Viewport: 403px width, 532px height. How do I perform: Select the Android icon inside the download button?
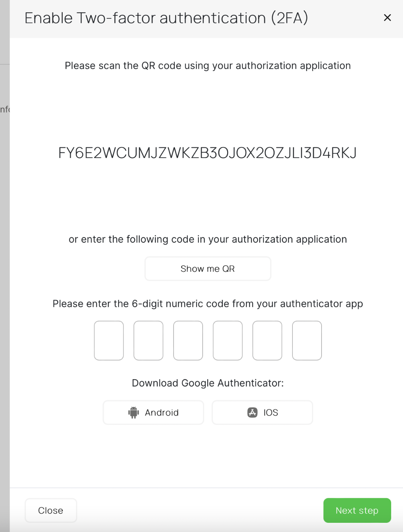pos(133,412)
